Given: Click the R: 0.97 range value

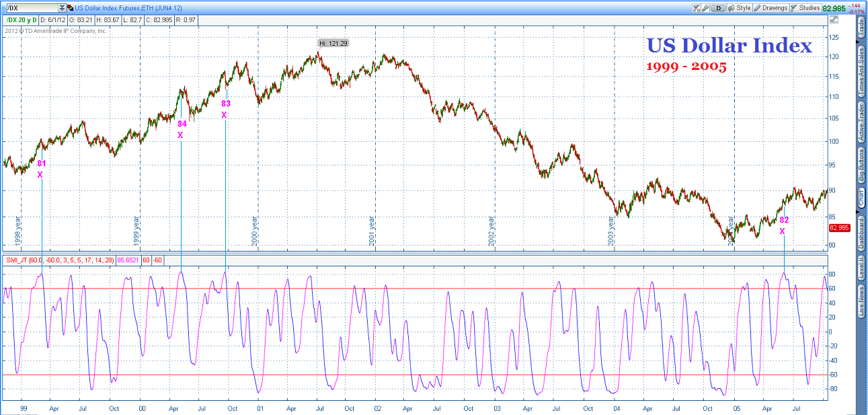Looking at the screenshot, I should click(186, 20).
